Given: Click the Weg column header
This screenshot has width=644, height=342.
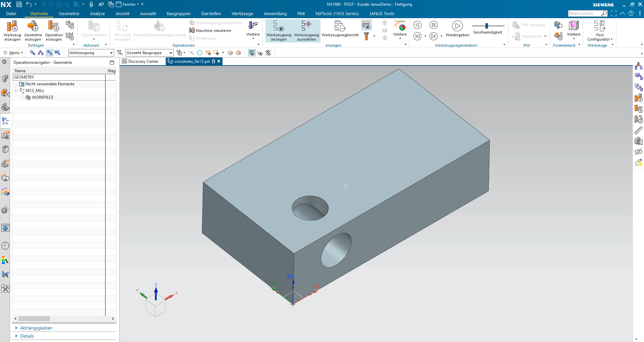Looking at the screenshot, I should (x=111, y=71).
